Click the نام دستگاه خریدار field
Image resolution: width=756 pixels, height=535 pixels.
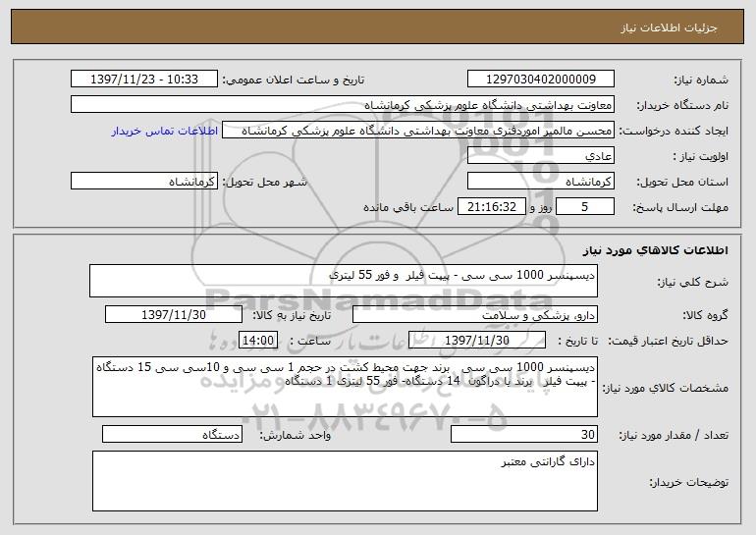click(343, 104)
